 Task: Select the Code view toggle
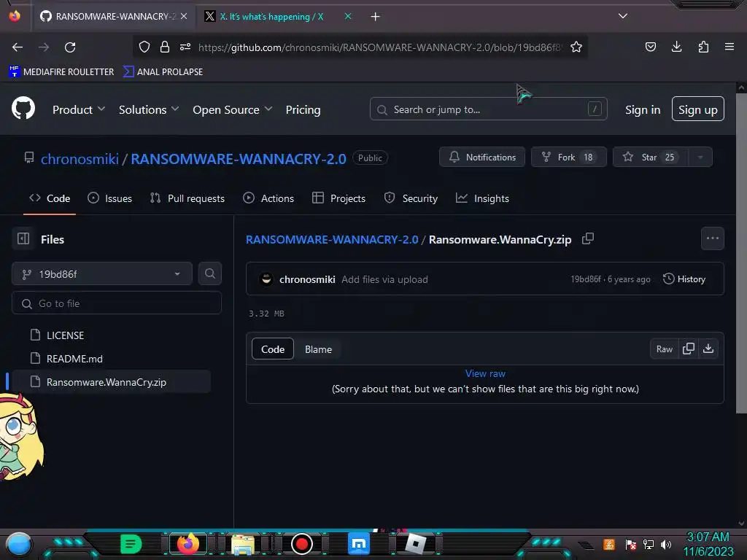pos(273,349)
